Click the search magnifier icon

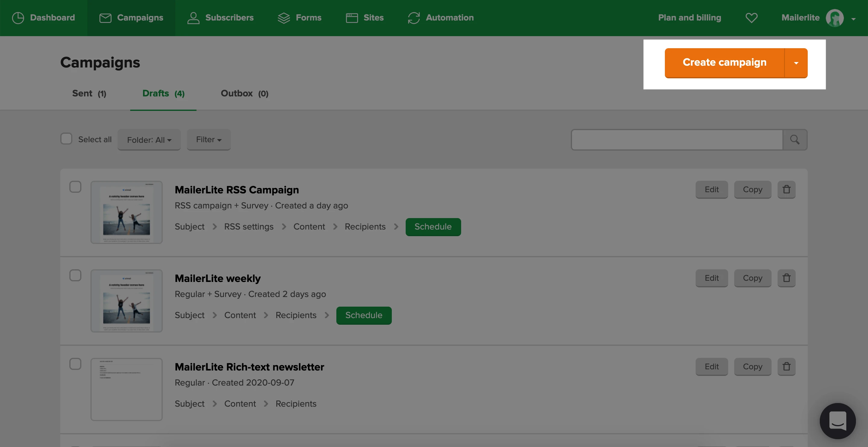(794, 139)
